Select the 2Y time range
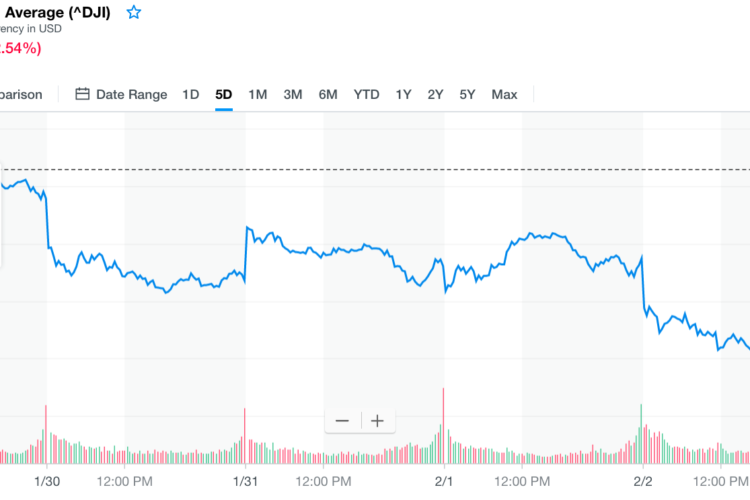The image size is (750, 500). [x=435, y=94]
